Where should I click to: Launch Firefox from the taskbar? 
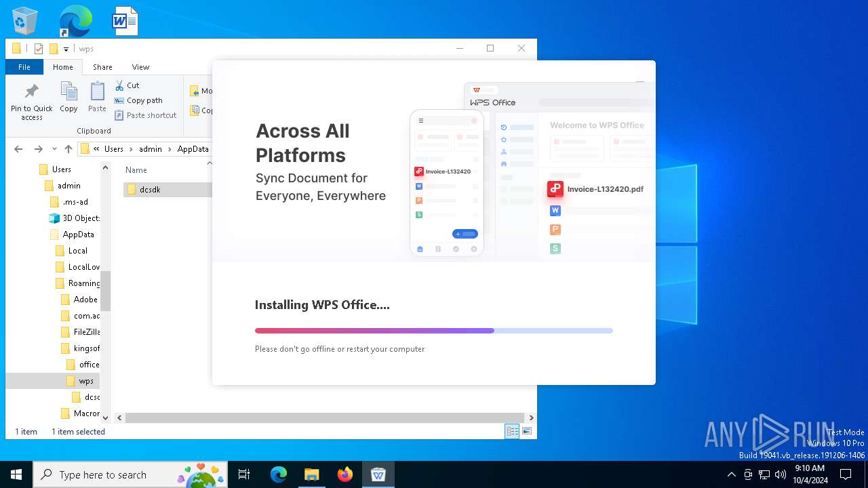[x=345, y=474]
